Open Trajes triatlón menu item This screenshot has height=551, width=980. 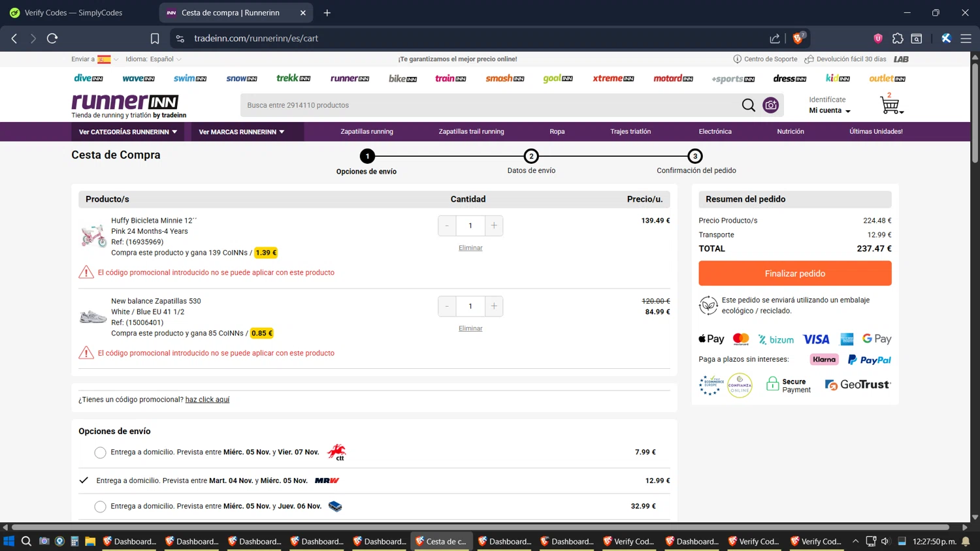[630, 132]
